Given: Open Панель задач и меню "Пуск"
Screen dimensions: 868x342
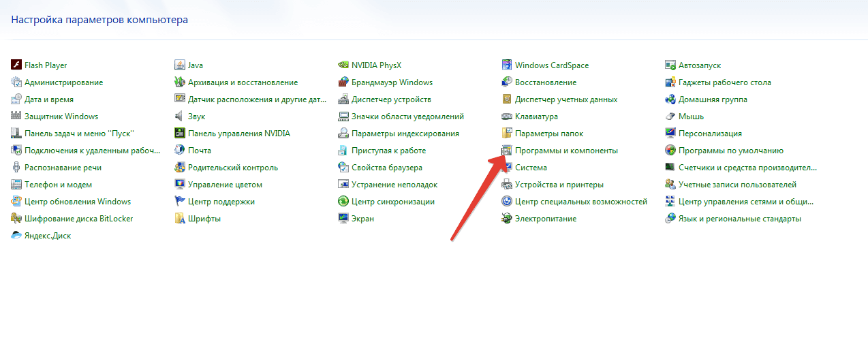Looking at the screenshot, I should pos(79,134).
